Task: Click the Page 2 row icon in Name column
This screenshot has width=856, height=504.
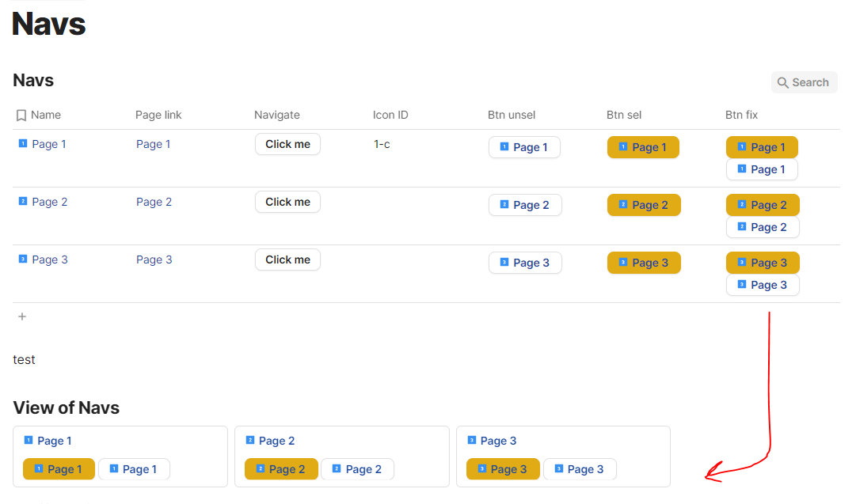Action: click(23, 201)
